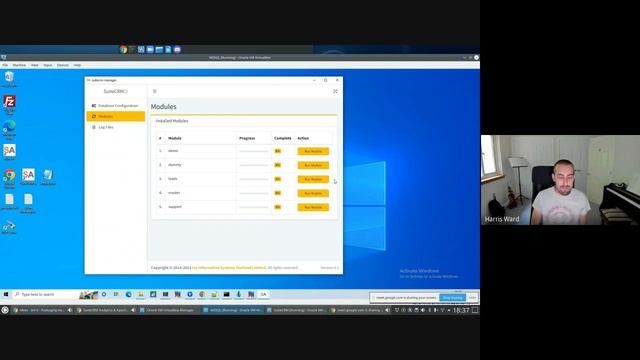Switch to the Meet browser task
The height and width of the screenshot is (360, 640).
[x=42, y=310]
